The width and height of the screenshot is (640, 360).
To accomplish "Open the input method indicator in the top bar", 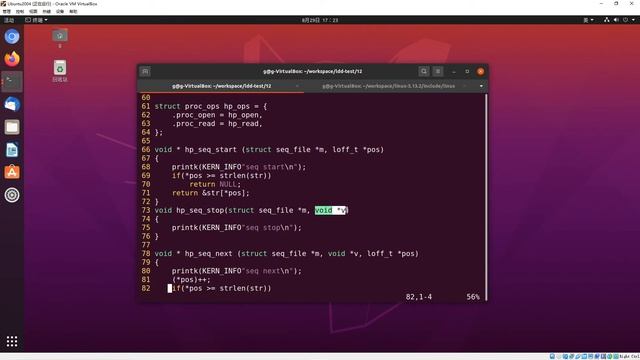I will [x=588, y=20].
